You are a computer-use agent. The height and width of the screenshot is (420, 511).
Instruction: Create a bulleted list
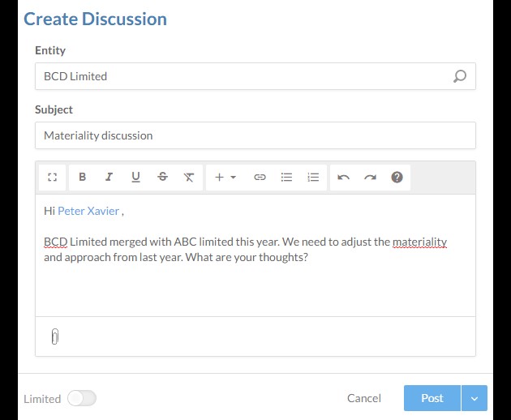tap(286, 178)
